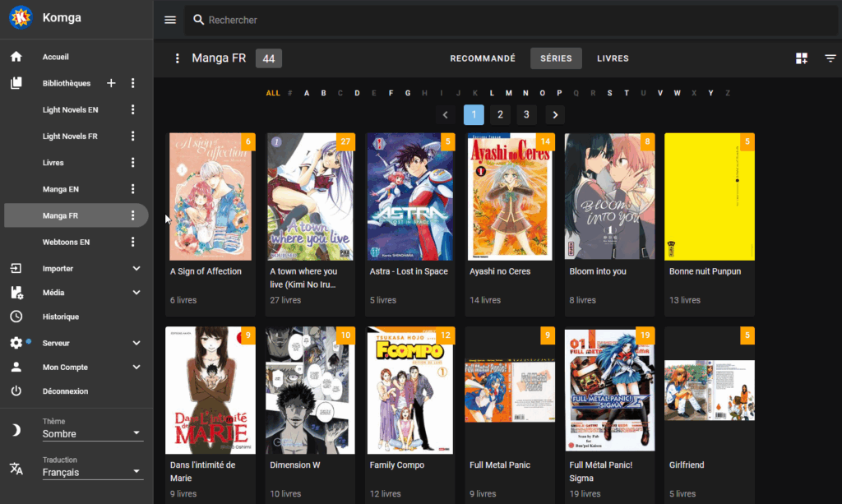
Task: Expand the Mon Compte section
Action: pos(136,368)
